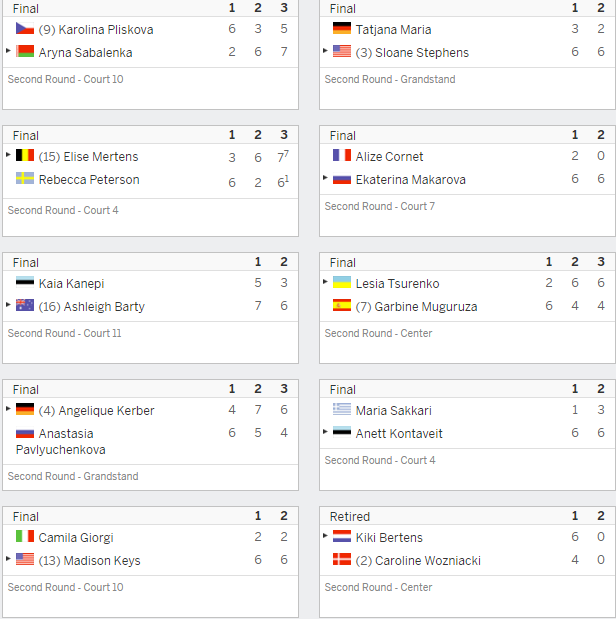This screenshot has width=616, height=619.
Task: Click the Swedish flag next to Rebecca Peterson
Action: point(25,178)
